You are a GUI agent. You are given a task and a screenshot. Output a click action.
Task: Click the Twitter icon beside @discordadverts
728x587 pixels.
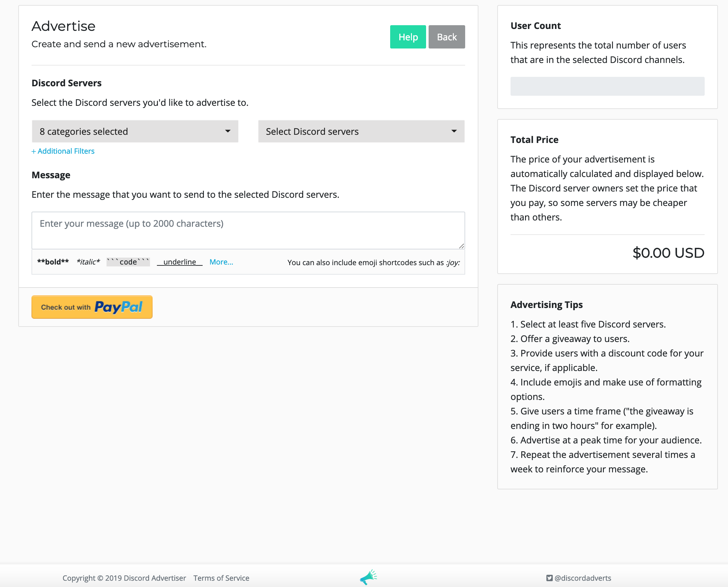[549, 578]
